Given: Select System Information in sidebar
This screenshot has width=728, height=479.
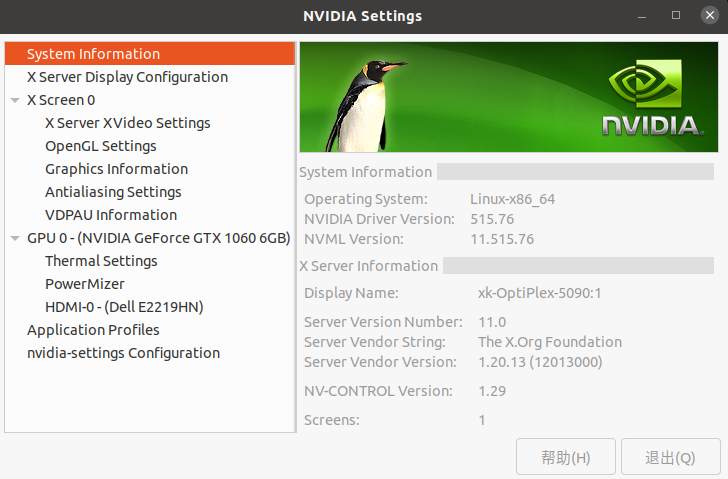Looking at the screenshot, I should [x=93, y=54].
